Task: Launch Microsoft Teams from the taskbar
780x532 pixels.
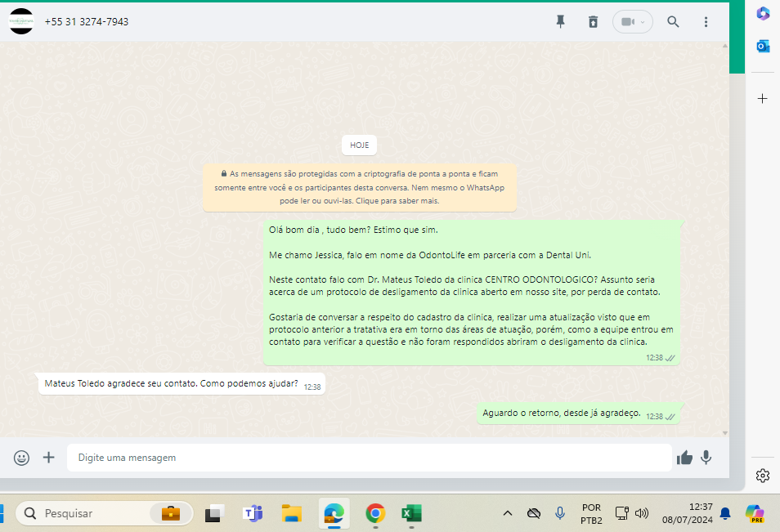Action: point(253,513)
